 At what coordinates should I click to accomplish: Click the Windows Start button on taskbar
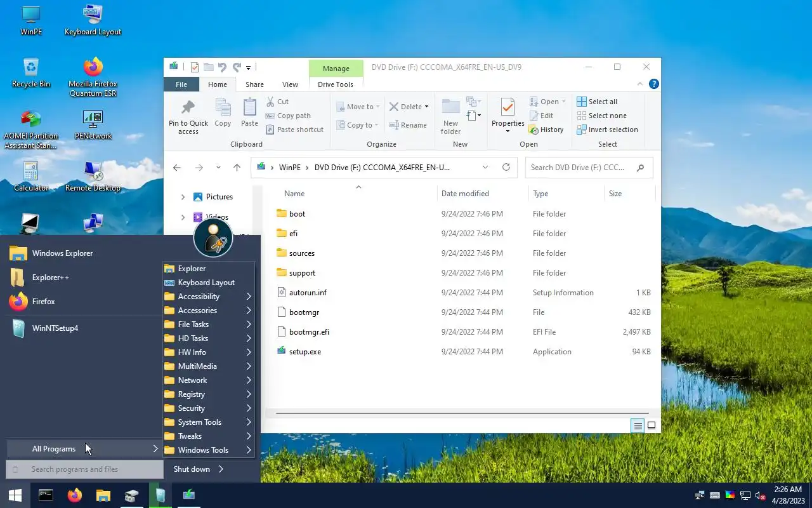click(x=15, y=495)
